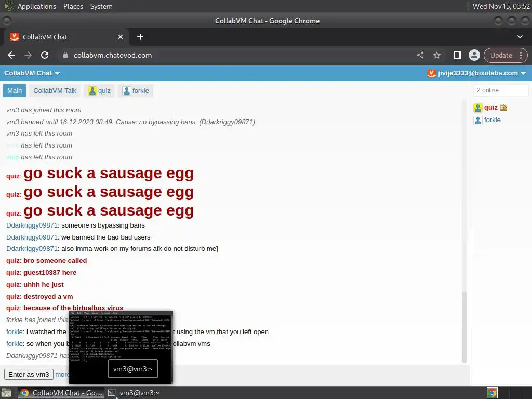Toggle the Chrome side panel icon
The image size is (532, 399).
457,55
